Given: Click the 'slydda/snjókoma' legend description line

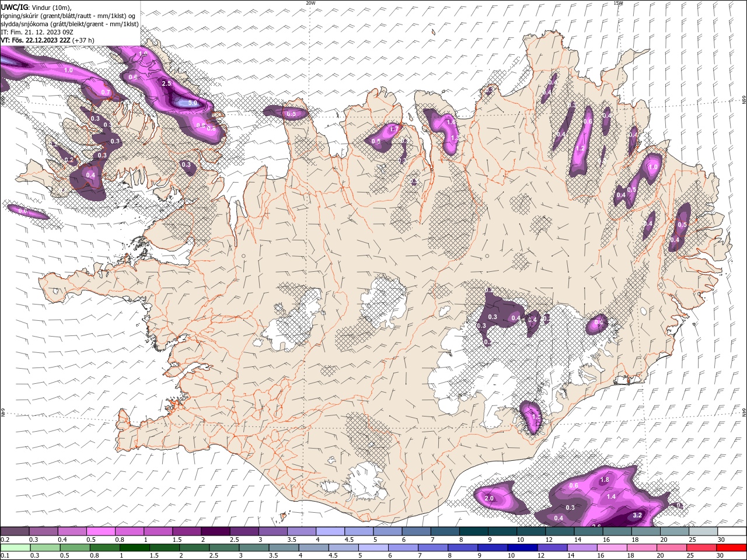Looking at the screenshot, I should 69,24.
